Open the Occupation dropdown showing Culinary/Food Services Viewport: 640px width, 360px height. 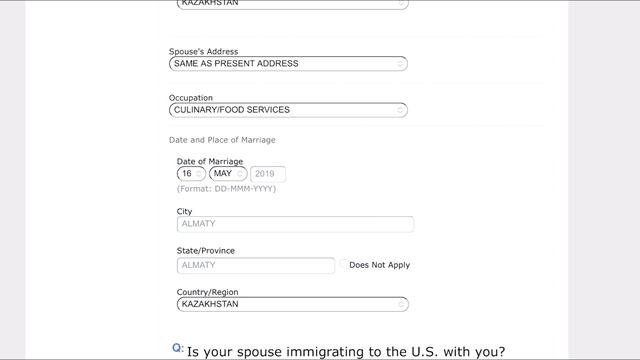(288, 110)
